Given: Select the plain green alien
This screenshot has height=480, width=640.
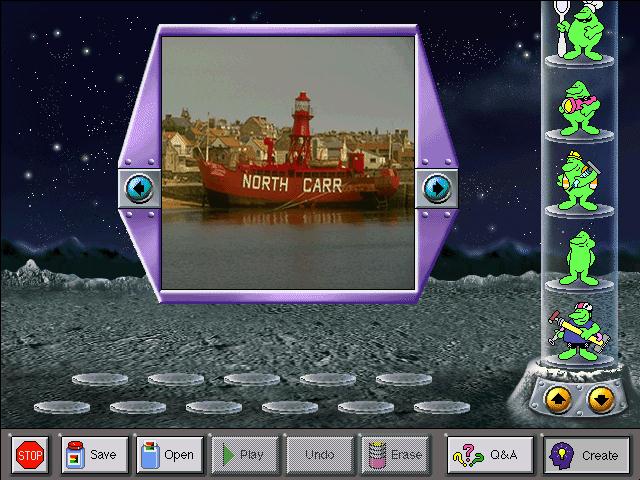Looking at the screenshot, I should point(579,258).
